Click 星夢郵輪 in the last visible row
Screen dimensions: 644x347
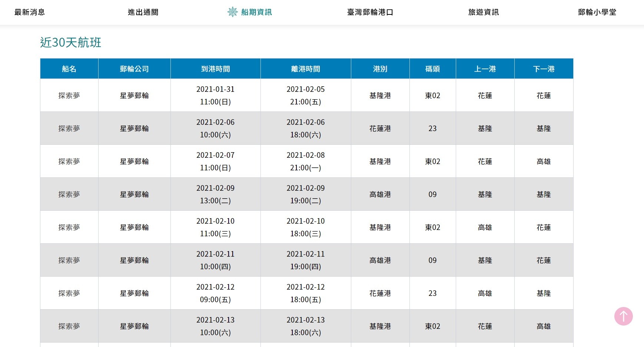(134, 326)
